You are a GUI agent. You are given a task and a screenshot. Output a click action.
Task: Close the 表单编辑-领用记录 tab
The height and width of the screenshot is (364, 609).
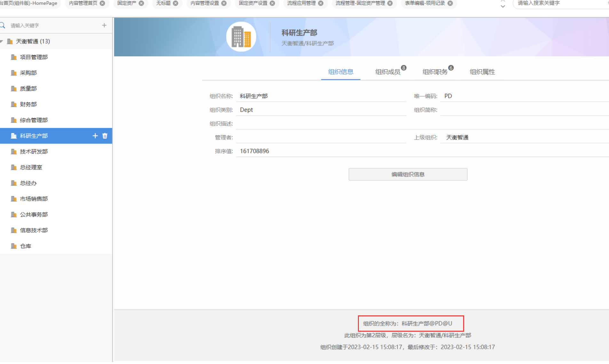pos(450,3)
